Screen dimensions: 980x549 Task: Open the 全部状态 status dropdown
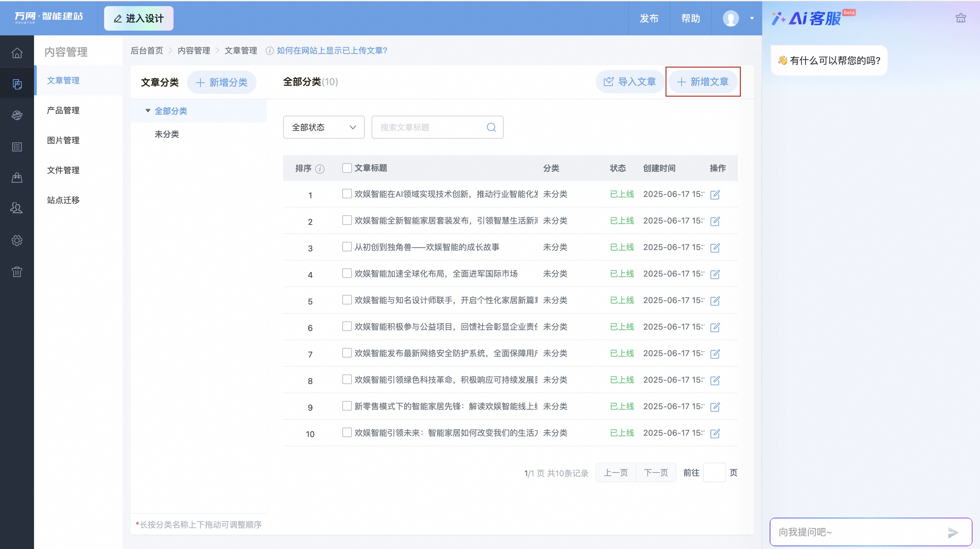point(324,127)
